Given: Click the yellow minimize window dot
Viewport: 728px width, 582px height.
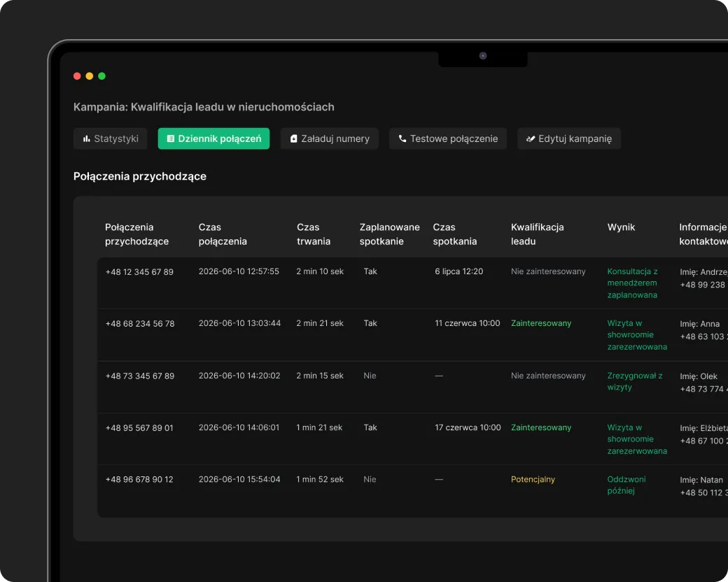Looking at the screenshot, I should pos(90,76).
